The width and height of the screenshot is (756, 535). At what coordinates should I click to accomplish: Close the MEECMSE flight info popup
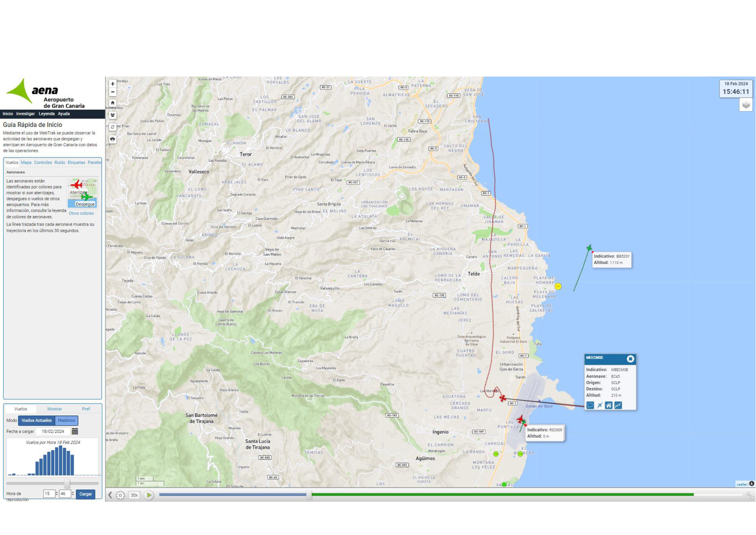[x=630, y=359]
